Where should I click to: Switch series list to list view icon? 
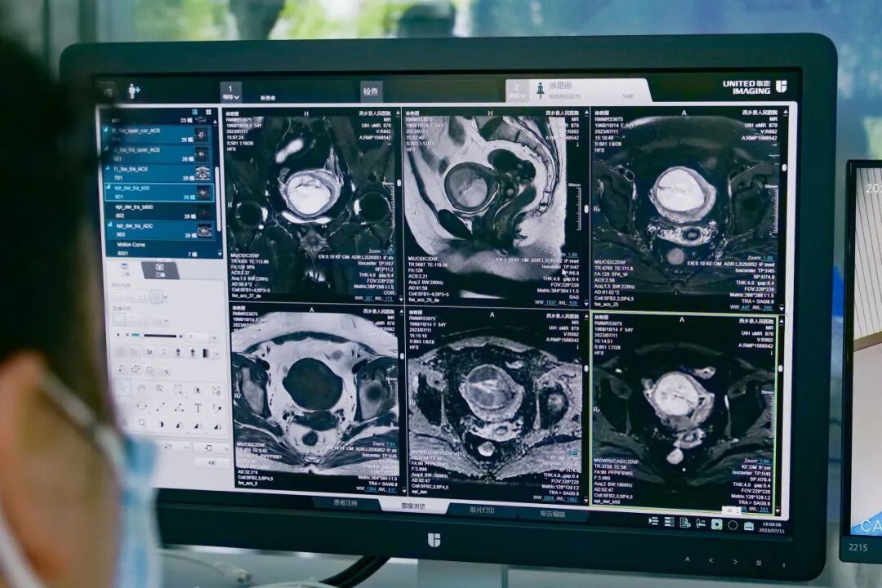pos(194,112)
